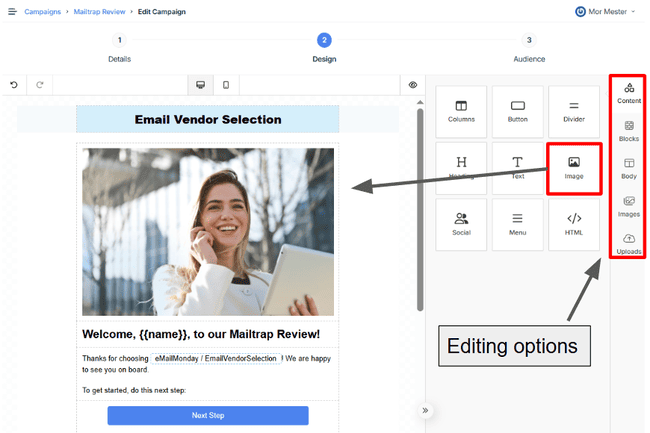Select the Text content block

pyautogui.click(x=517, y=168)
